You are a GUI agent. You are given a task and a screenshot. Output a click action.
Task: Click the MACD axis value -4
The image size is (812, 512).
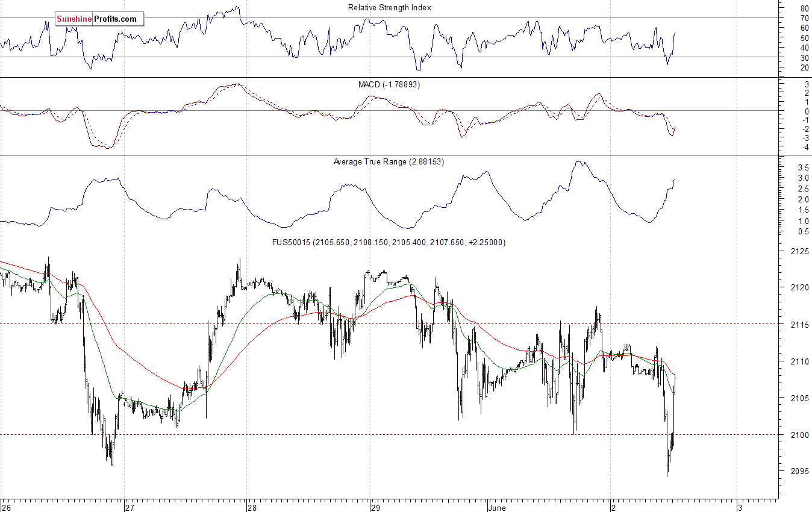[x=805, y=148]
